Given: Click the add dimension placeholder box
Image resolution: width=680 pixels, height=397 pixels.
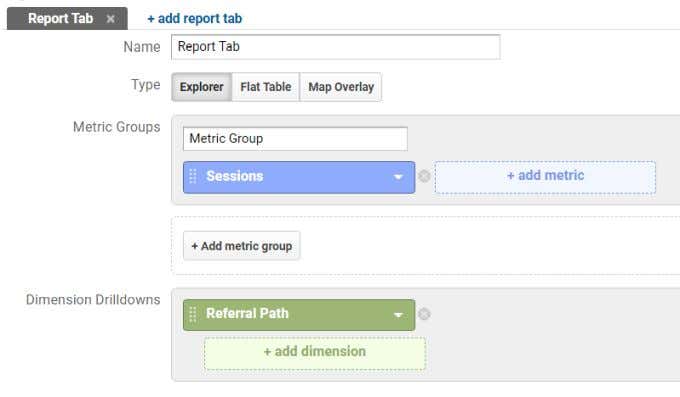Looking at the screenshot, I should coord(315,353).
